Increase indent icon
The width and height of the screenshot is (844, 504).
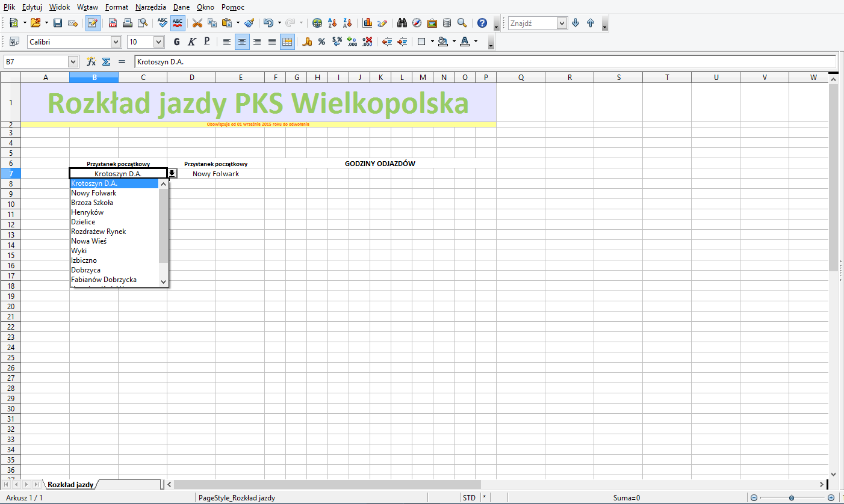[x=402, y=41]
